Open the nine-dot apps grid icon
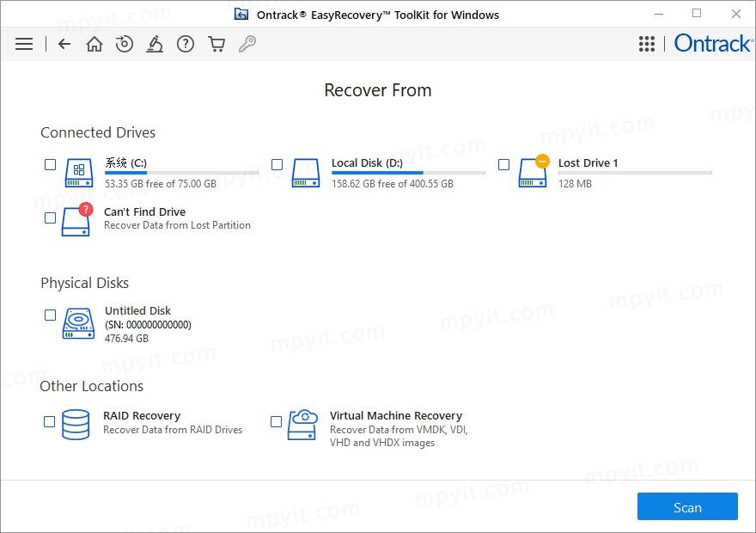The width and height of the screenshot is (756, 533). pos(647,44)
